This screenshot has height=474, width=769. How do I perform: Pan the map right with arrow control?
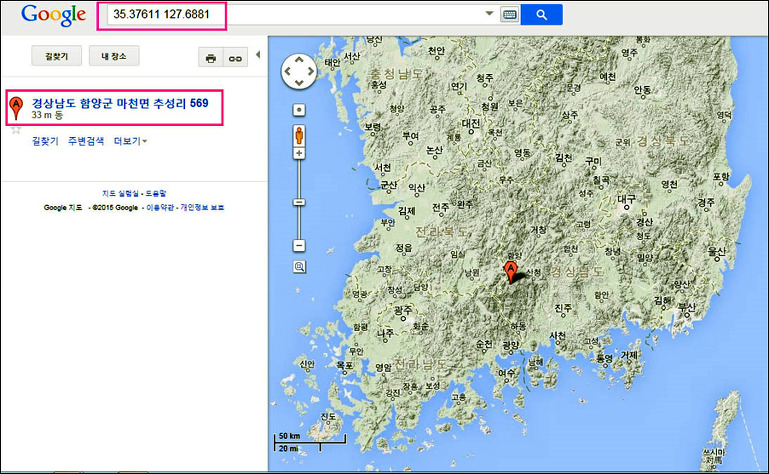310,71
